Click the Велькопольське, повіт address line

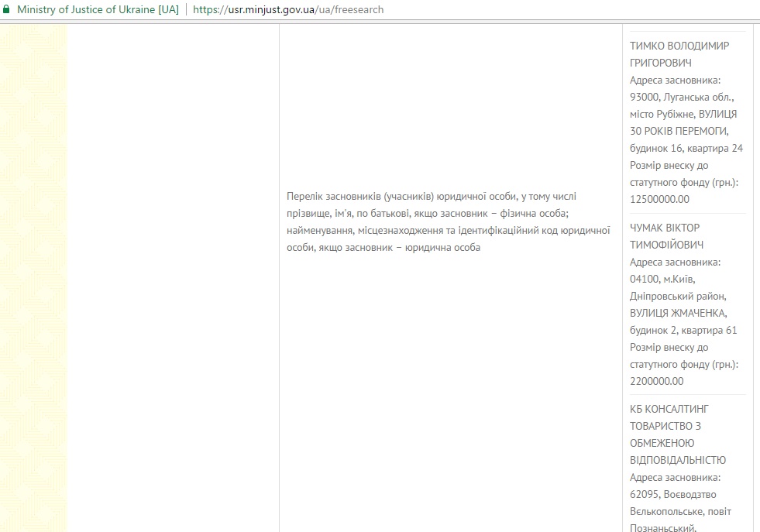click(680, 511)
